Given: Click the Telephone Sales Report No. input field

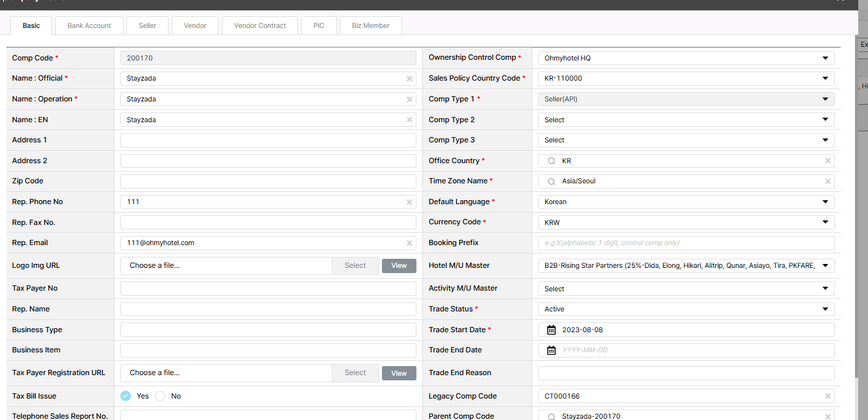Looking at the screenshot, I should pos(268,415).
